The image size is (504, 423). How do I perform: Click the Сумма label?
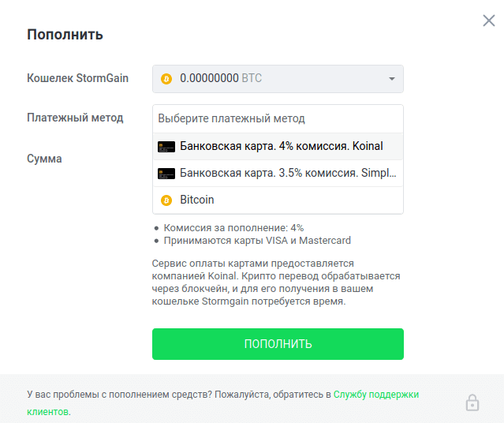(44, 159)
